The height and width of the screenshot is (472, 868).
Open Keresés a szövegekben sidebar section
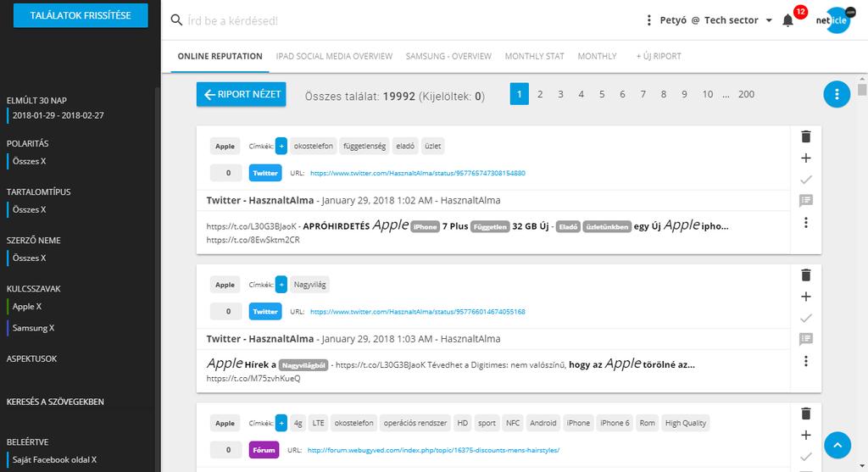[x=55, y=402]
